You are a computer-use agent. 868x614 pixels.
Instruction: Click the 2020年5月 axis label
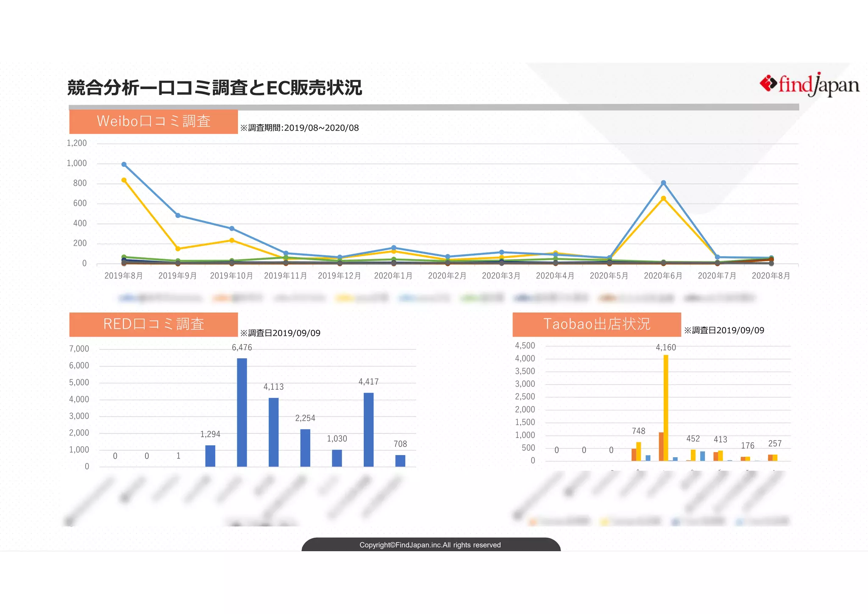tap(609, 276)
